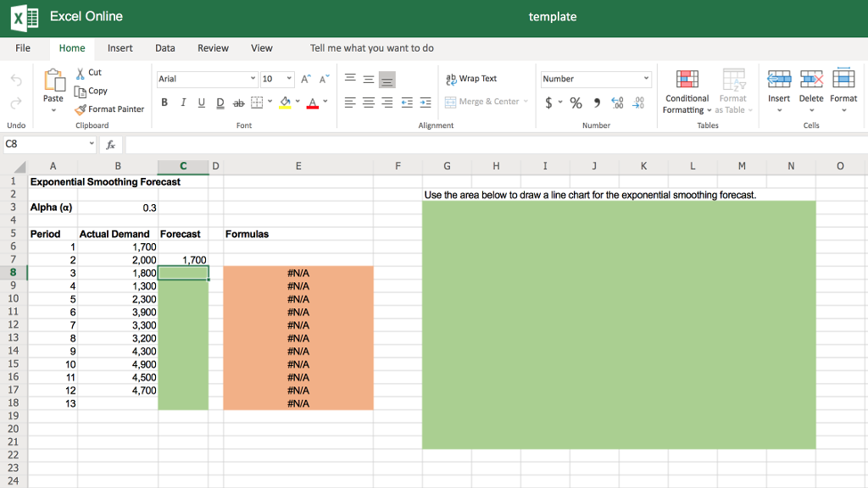The width and height of the screenshot is (868, 488).
Task: Open the Number format dropdown
Action: (643, 78)
